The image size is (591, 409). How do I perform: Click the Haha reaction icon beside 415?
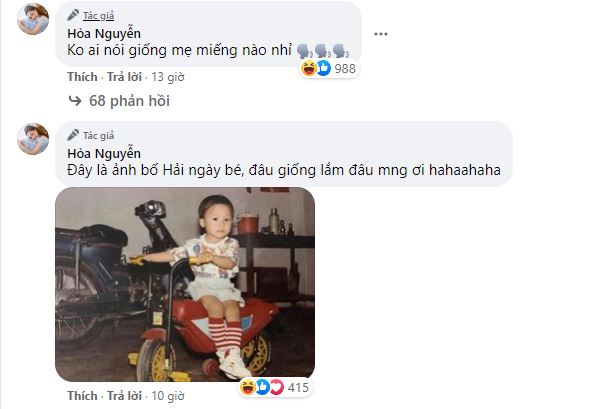click(248, 387)
